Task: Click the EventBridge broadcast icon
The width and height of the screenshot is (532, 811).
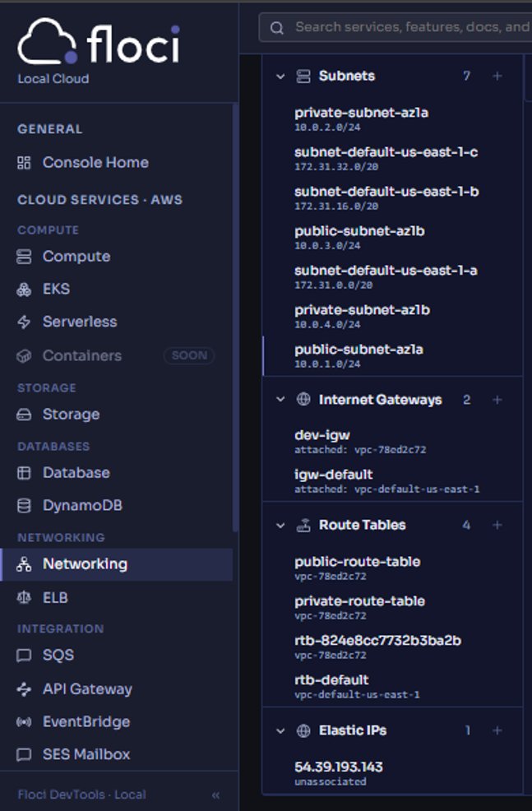Action: (x=24, y=722)
